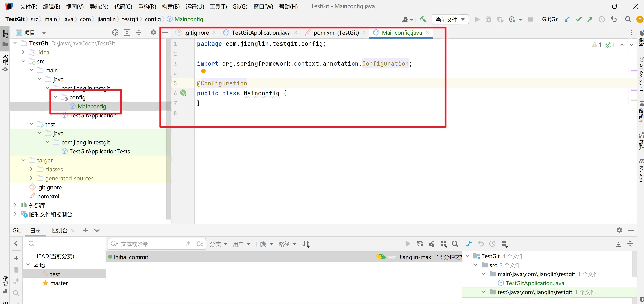
Task: Click the Search everywhere magnifier icon
Action: (x=628, y=19)
